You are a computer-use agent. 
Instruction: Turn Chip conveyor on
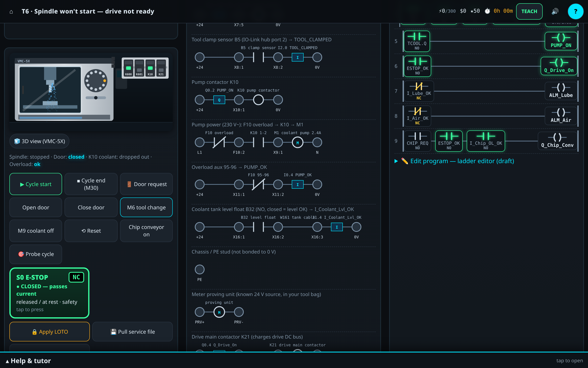146,231
